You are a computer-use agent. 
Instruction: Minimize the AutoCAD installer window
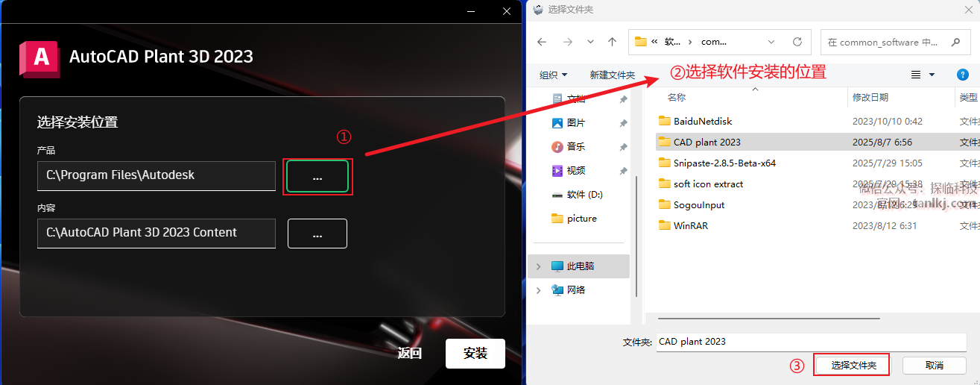471,11
